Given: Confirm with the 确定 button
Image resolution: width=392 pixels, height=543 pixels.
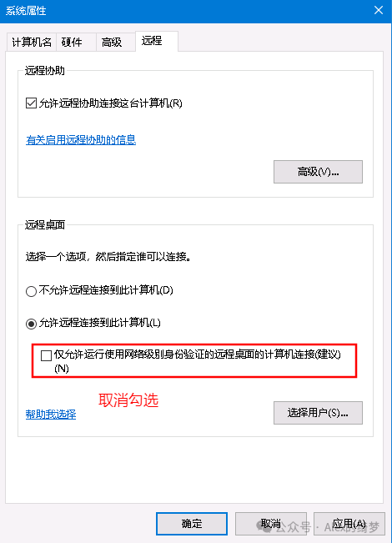Looking at the screenshot, I should (192, 524).
